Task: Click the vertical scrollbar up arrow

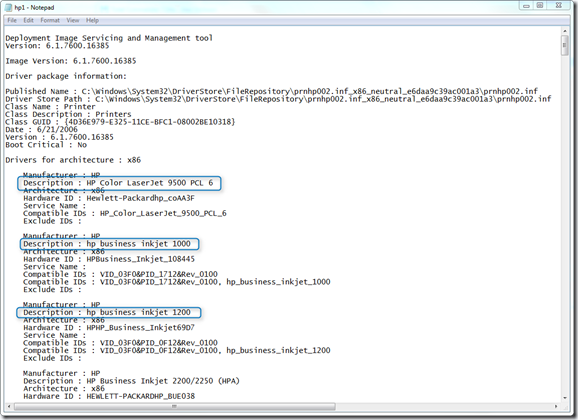Action: [564, 32]
